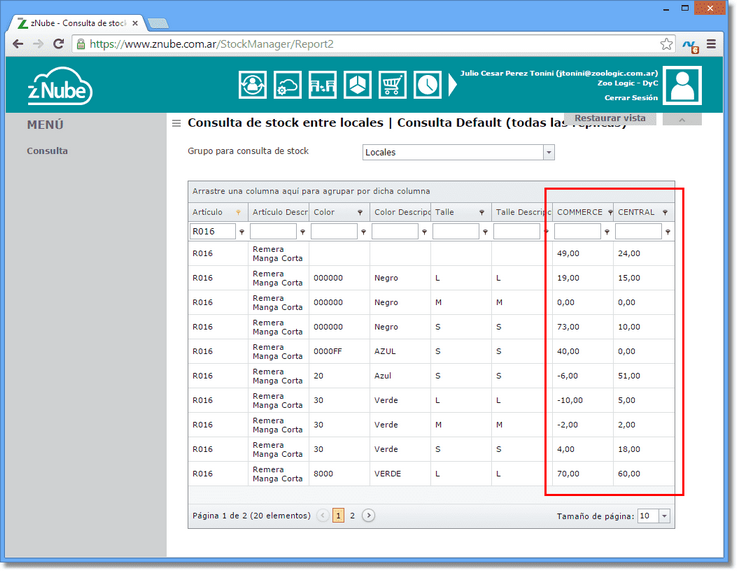Click the group-by drag area header text
This screenshot has width=737, height=571.
[x=311, y=191]
